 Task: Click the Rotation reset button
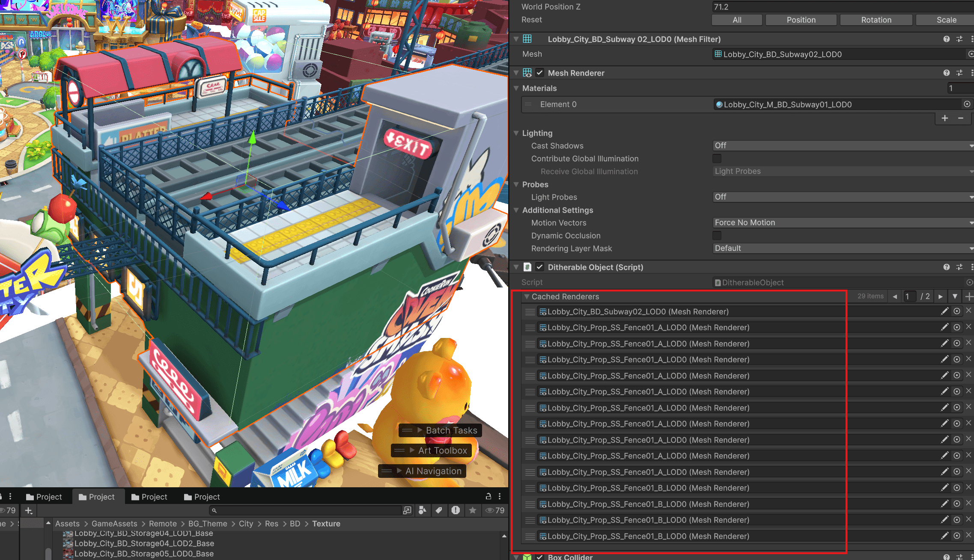(876, 20)
